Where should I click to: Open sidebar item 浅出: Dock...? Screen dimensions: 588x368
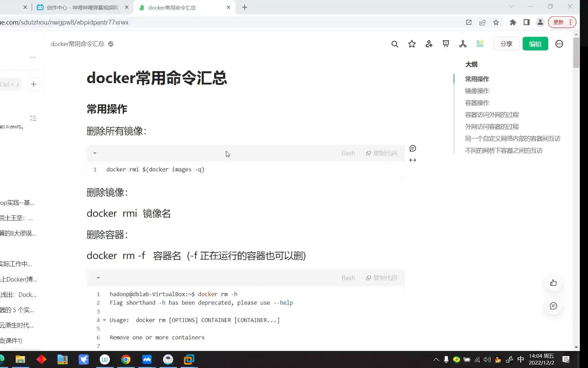(18, 295)
